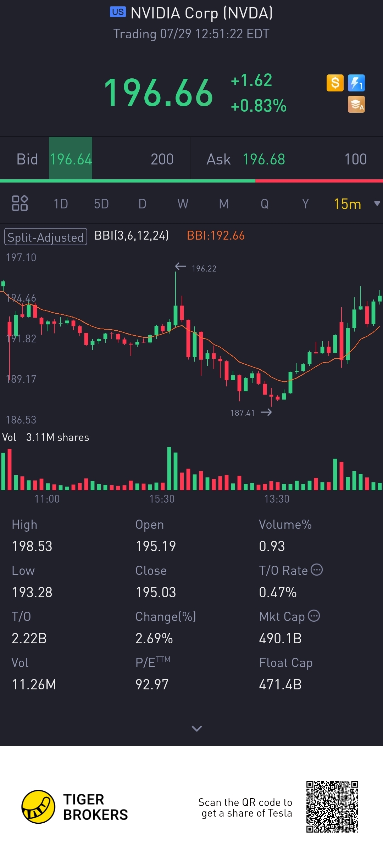Image resolution: width=383 pixels, height=868 pixels.
Task: Tap the green-red bid/ask ratio bar
Action: pyautogui.click(x=191, y=181)
